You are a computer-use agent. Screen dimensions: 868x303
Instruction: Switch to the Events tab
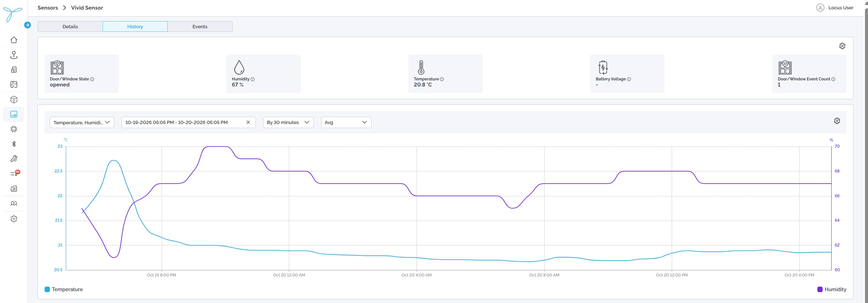(200, 27)
